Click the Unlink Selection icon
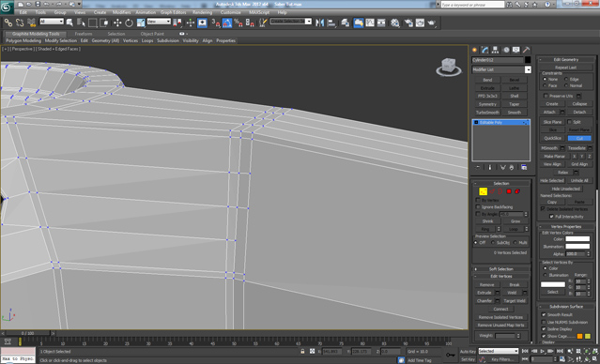 (20, 23)
